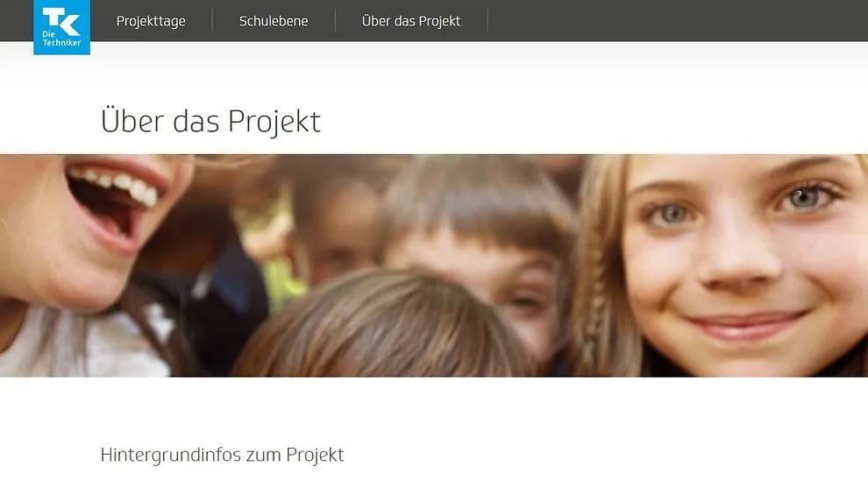Click the Die Techniker TK logo
Image resolution: width=868 pixels, height=488 pixels.
pos(61,27)
